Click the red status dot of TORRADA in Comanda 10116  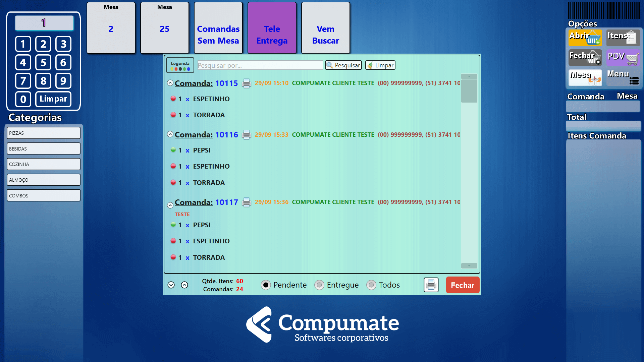point(173,182)
